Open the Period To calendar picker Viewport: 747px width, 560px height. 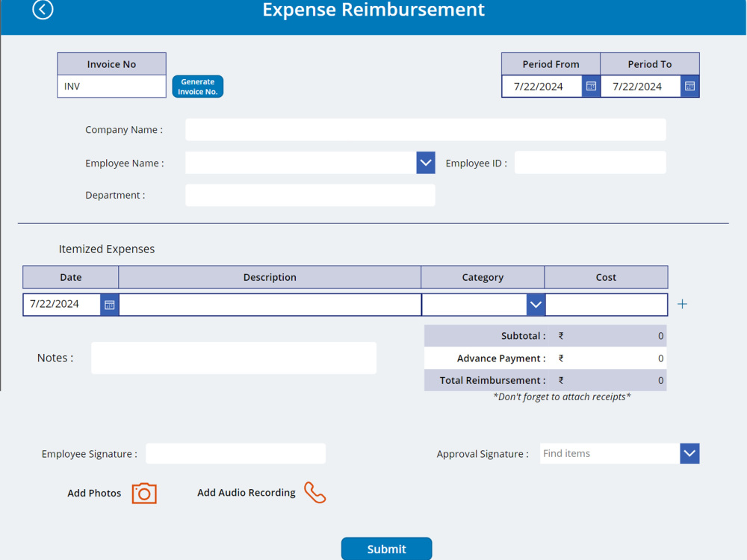pyautogui.click(x=689, y=86)
